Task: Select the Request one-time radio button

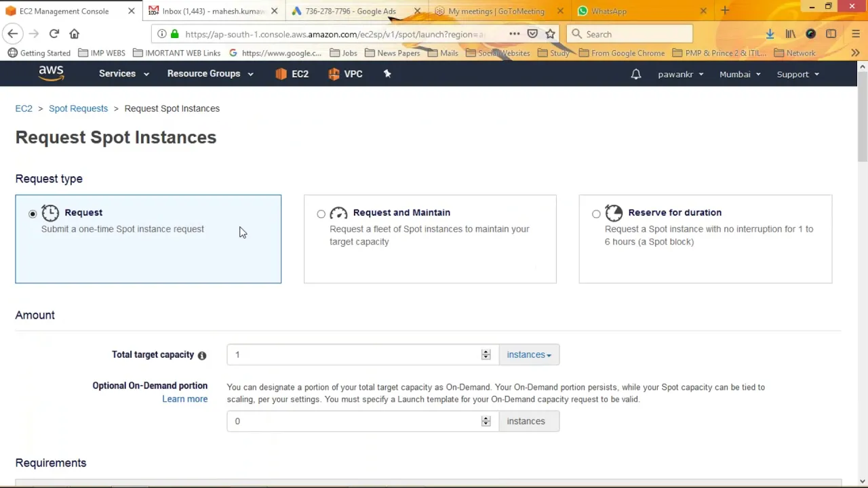Action: coord(33,214)
